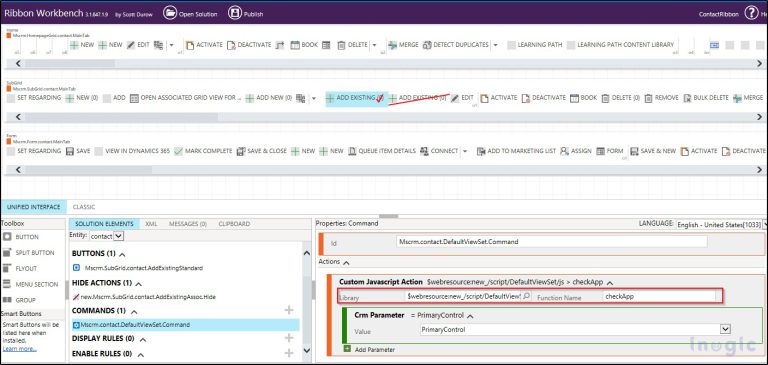The width and height of the screenshot is (768, 365).
Task: Collapse the BUTTONS (1) section
Action: (x=122, y=254)
